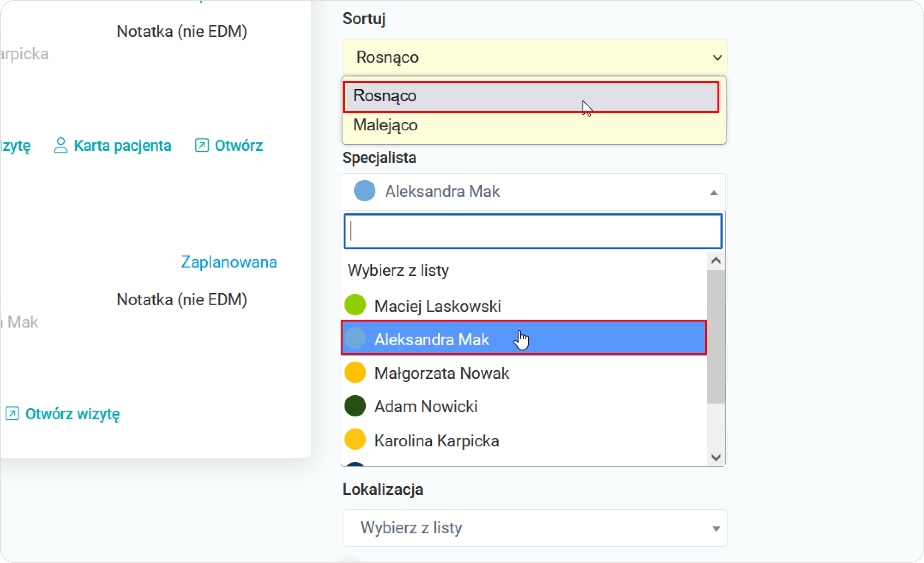Click the caret arrow of Specjalista dropdown

point(714,193)
